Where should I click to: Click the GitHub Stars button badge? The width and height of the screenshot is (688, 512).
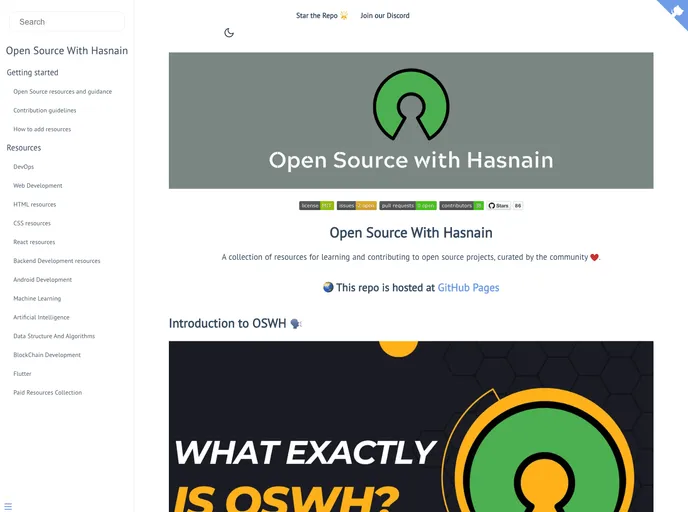pos(498,206)
